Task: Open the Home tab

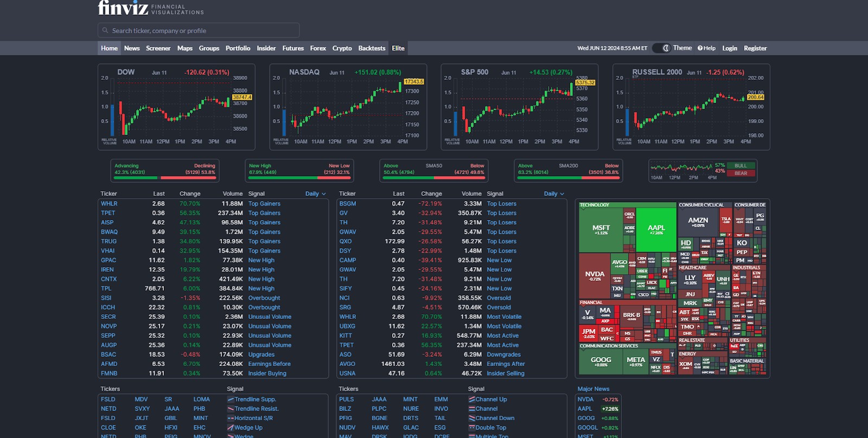Action: click(x=109, y=48)
